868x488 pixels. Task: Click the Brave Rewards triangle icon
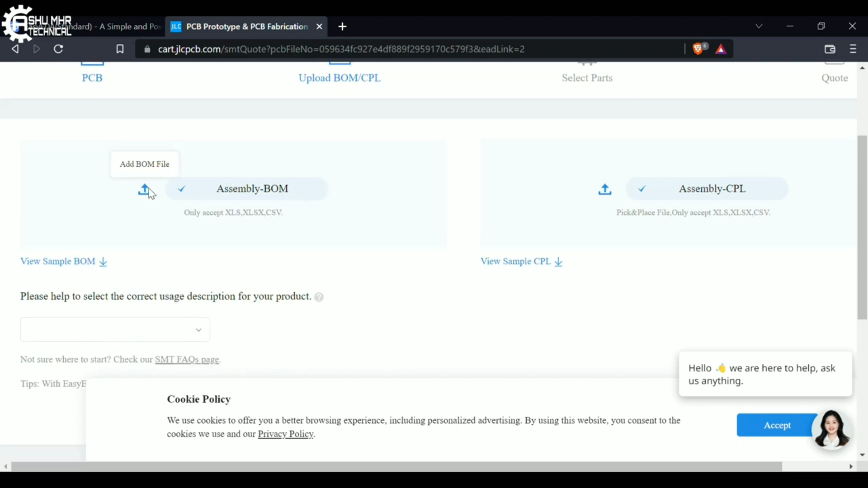pyautogui.click(x=721, y=49)
